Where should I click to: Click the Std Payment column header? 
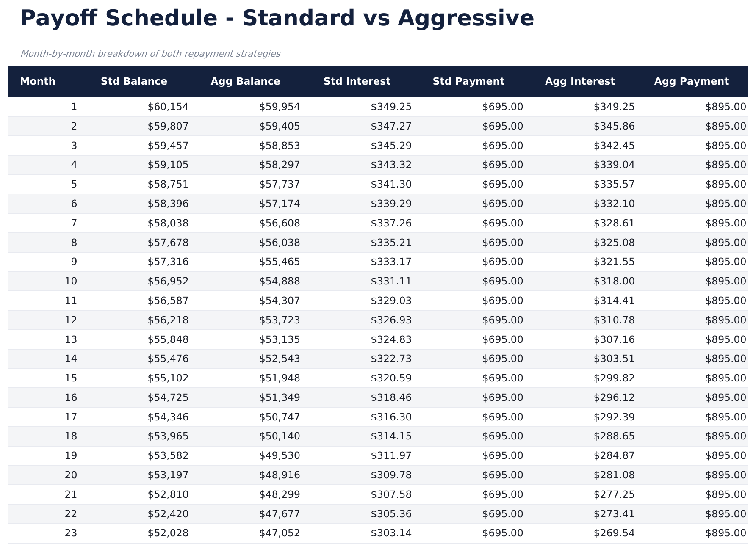click(x=468, y=81)
